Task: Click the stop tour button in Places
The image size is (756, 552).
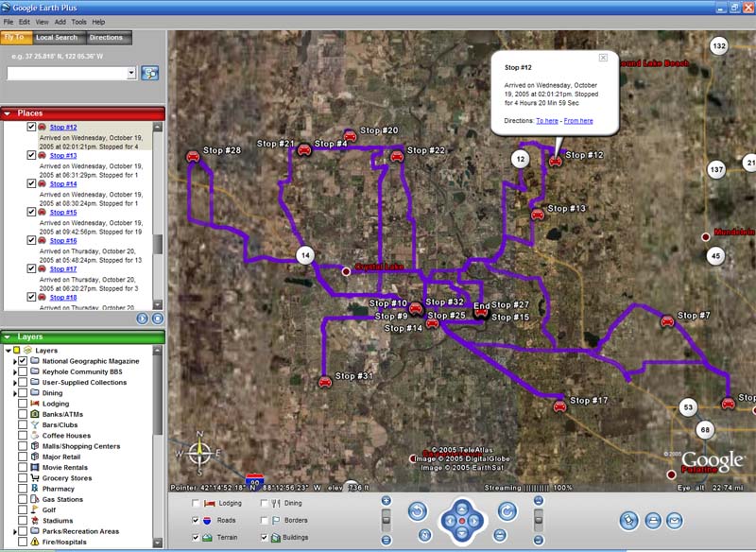Action: click(x=158, y=319)
